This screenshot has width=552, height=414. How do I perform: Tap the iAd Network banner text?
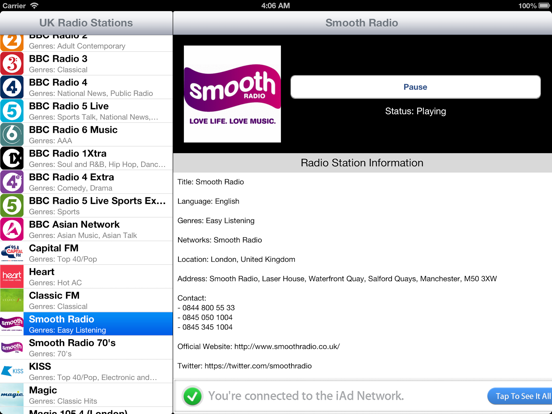coord(306,396)
